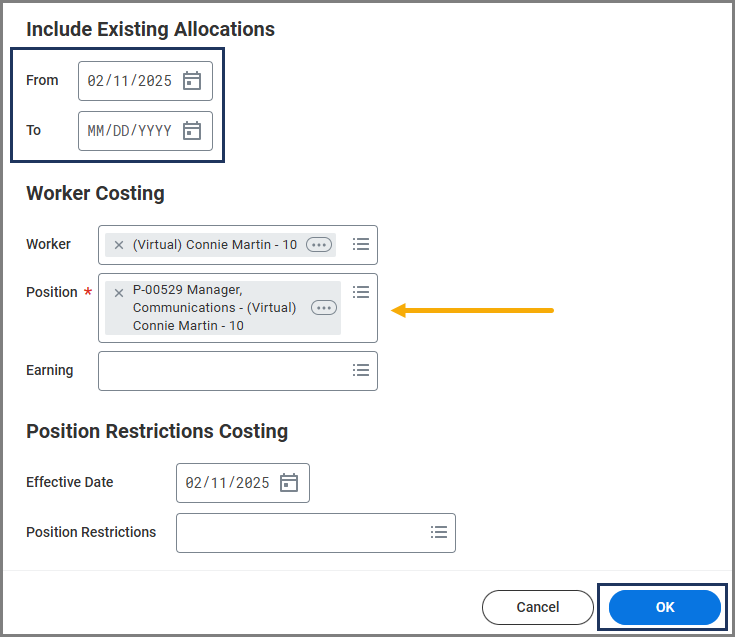The width and height of the screenshot is (735, 637).
Task: Click the To date text field
Action: click(x=129, y=131)
